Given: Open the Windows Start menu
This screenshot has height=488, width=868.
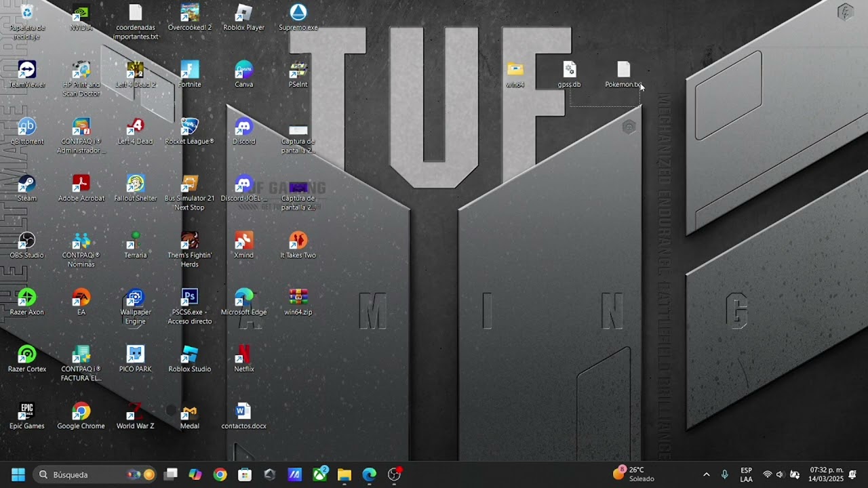Looking at the screenshot, I should (18, 474).
